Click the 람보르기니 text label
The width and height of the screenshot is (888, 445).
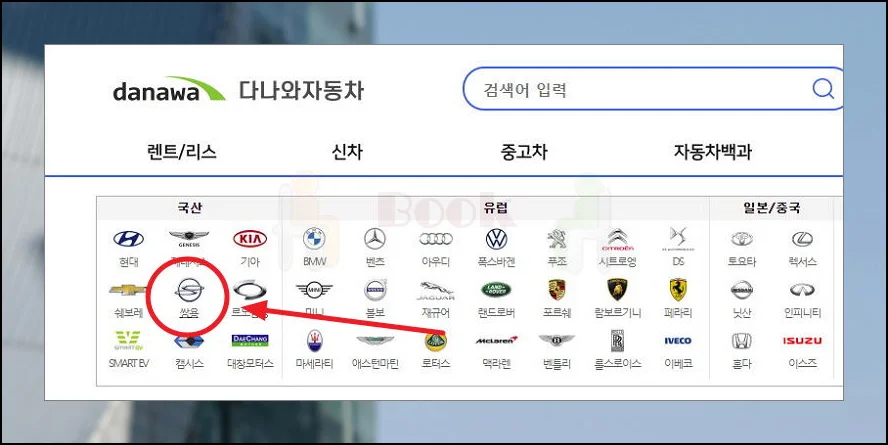pyautogui.click(x=618, y=313)
